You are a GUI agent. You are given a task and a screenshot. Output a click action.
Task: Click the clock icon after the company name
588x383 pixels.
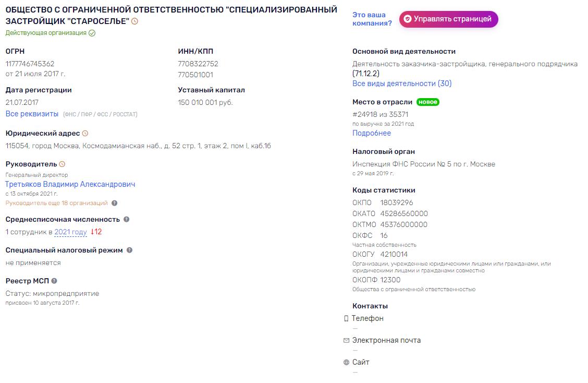coord(134,21)
